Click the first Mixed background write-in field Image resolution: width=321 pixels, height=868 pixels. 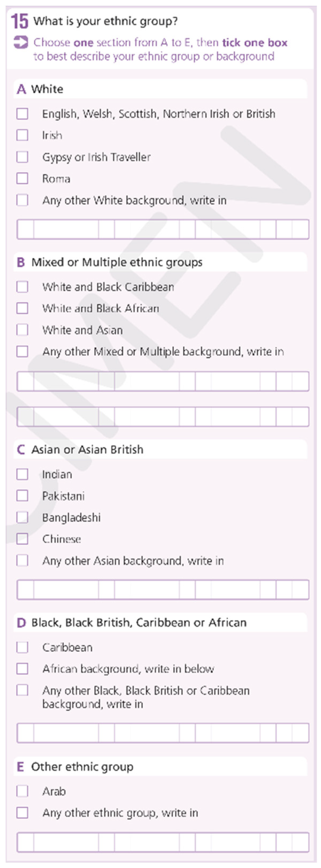click(x=163, y=381)
